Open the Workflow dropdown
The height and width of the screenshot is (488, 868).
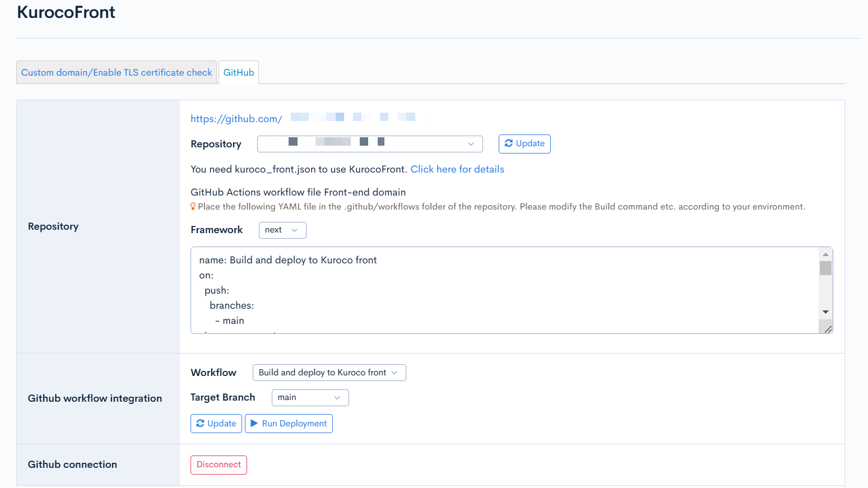point(329,373)
